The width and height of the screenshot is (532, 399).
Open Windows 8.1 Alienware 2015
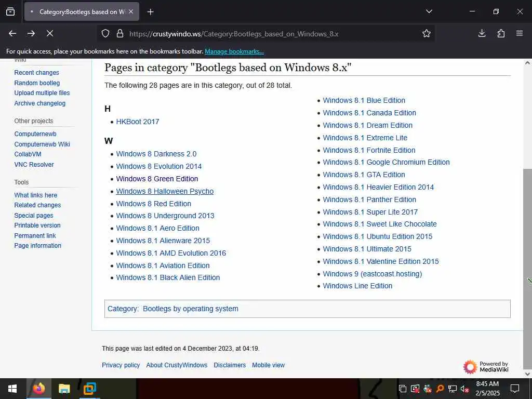click(163, 241)
